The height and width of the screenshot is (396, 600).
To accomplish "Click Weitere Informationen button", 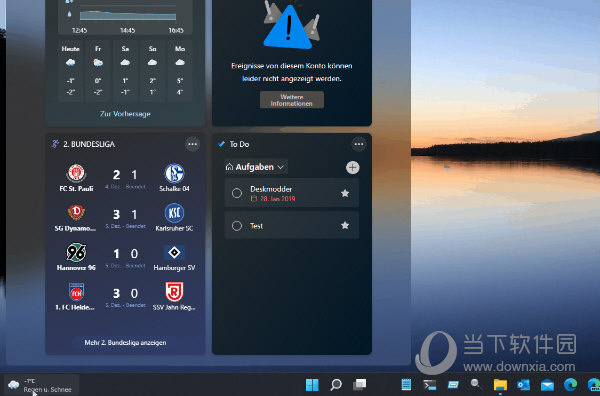I will tap(292, 100).
